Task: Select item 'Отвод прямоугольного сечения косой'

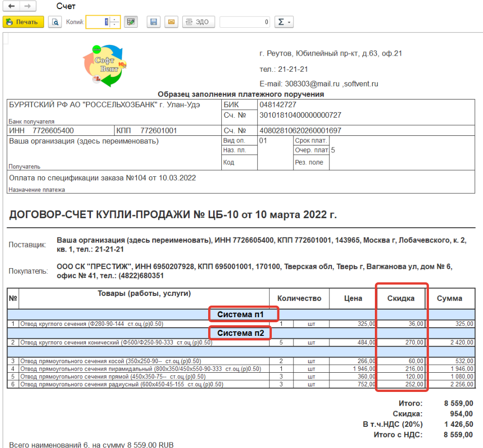Action: 111,361
